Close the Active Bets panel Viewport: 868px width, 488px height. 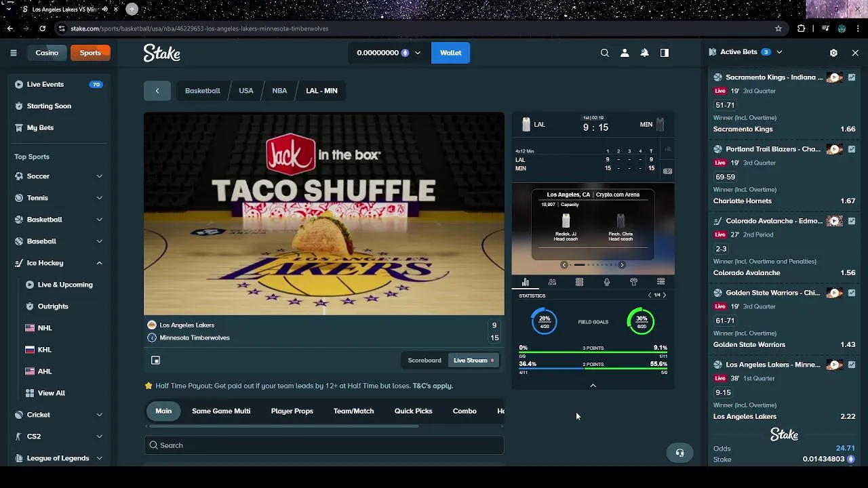click(855, 52)
